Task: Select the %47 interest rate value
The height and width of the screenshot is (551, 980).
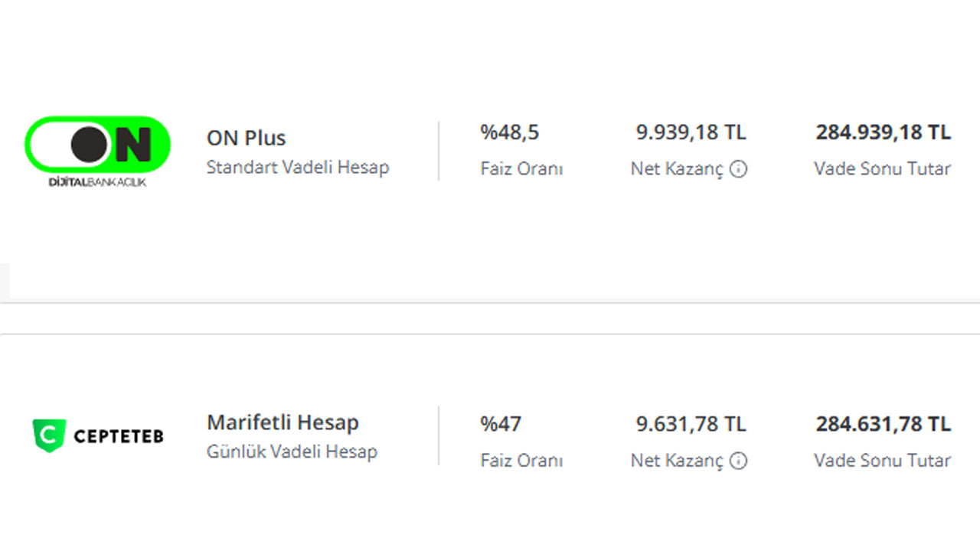Action: [x=500, y=424]
